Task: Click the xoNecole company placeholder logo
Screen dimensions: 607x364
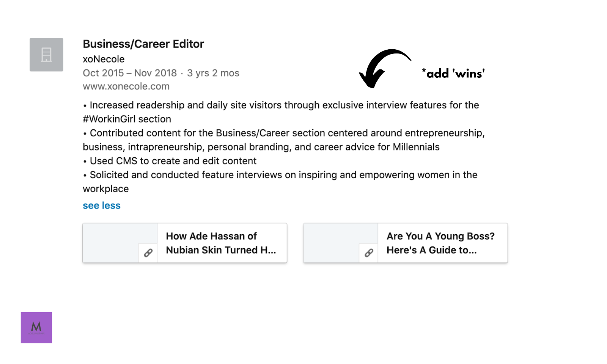Action: (x=46, y=55)
